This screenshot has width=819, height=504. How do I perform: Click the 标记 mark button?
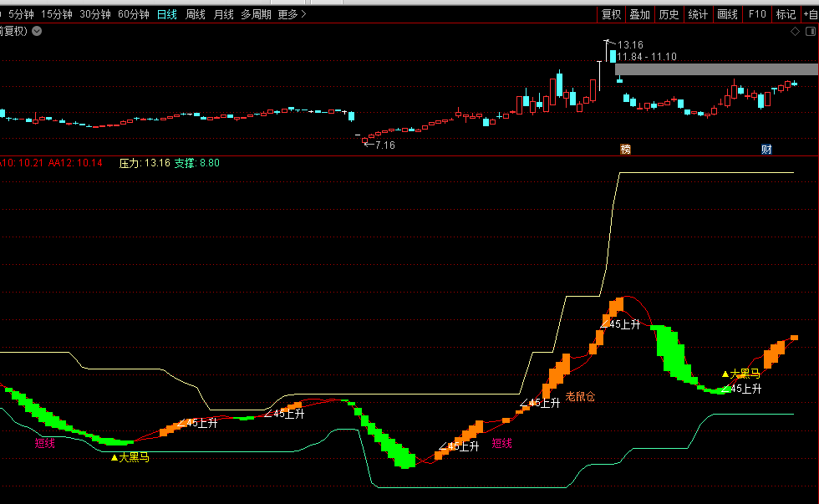point(786,14)
